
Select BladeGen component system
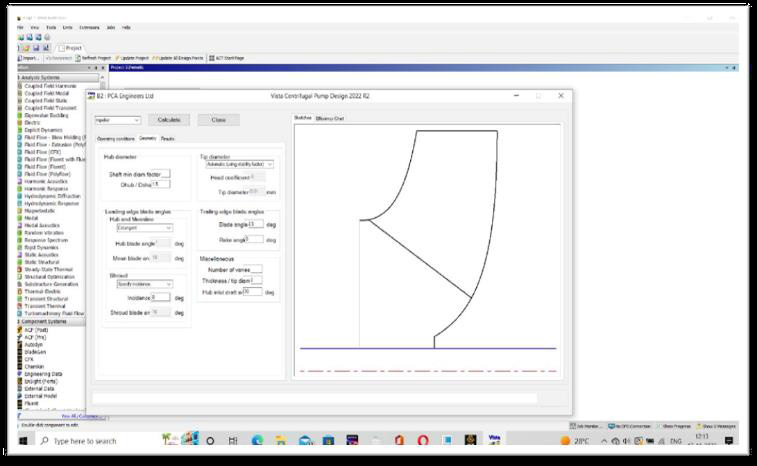pos(35,352)
